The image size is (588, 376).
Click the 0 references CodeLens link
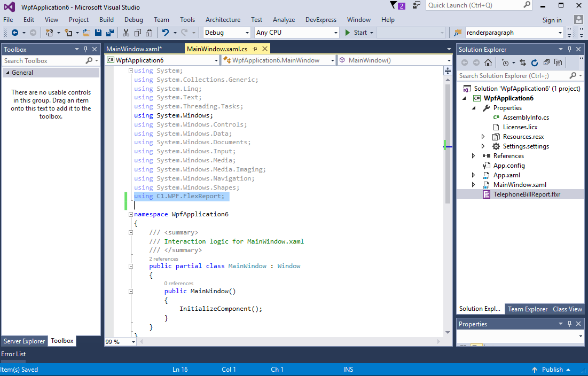(179, 284)
